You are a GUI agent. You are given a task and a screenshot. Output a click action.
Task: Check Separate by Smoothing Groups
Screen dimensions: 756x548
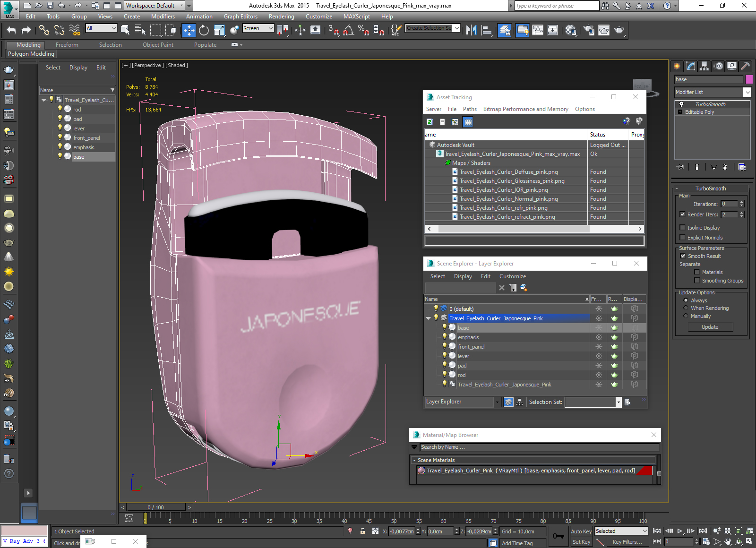tap(697, 281)
